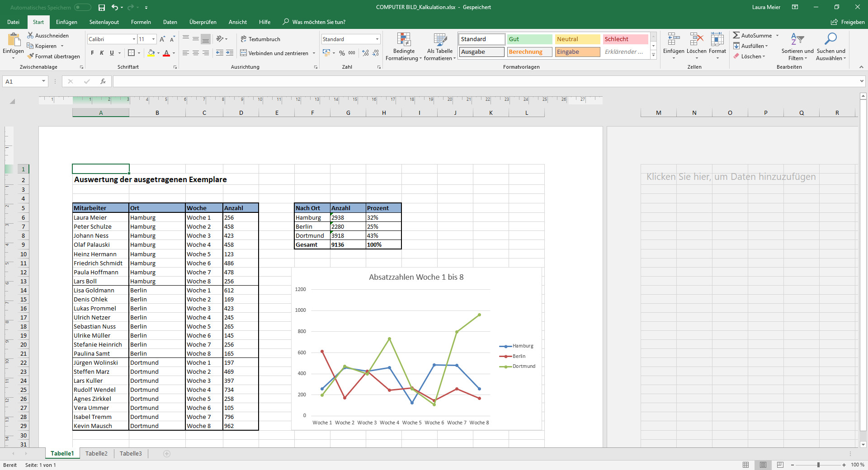868x470 pixels.
Task: Open the Name Box dropdown arrow
Action: [x=43, y=81]
